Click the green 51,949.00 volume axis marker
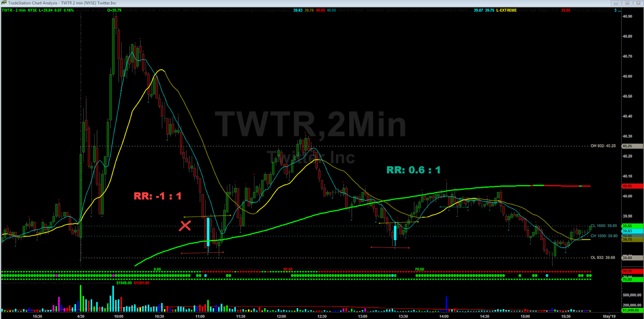The width and height of the screenshot is (644, 319). pyautogui.click(x=632, y=310)
